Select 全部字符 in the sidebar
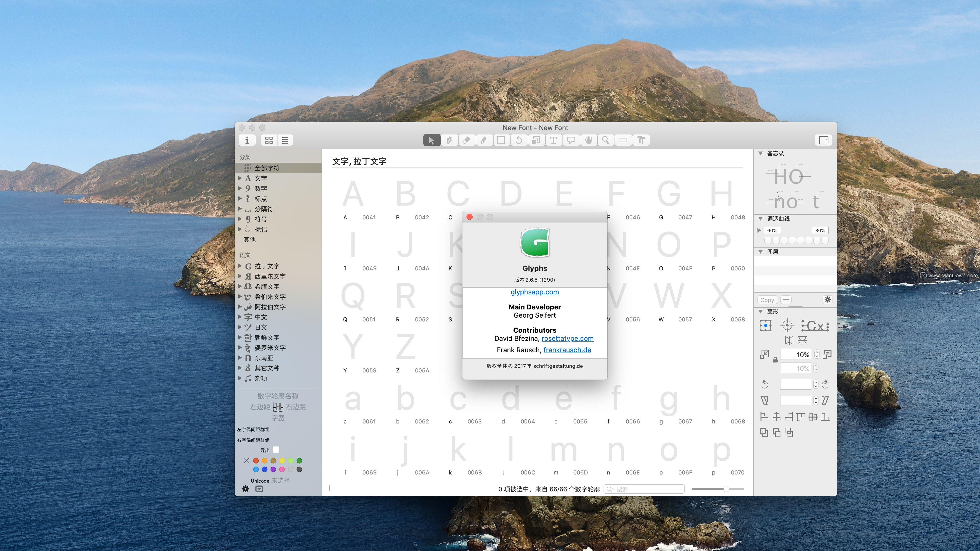Image resolution: width=980 pixels, height=551 pixels. [278, 168]
